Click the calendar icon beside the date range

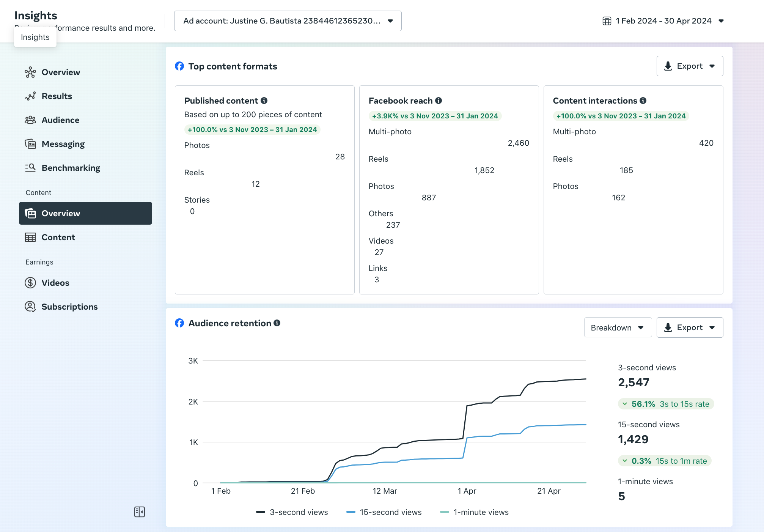click(x=607, y=21)
